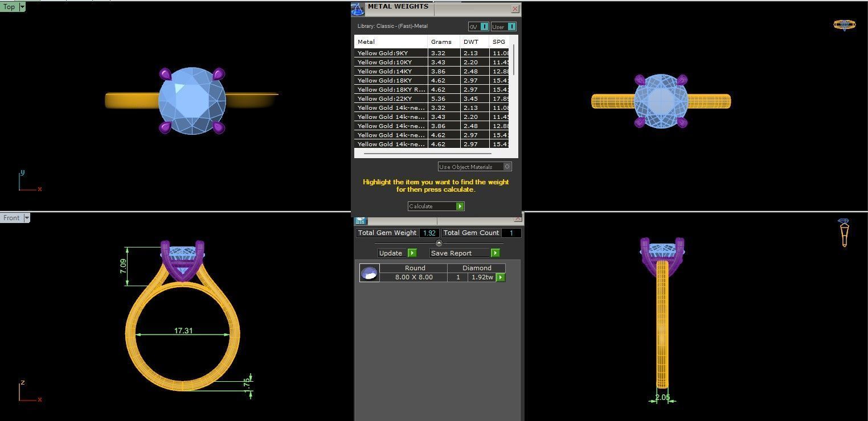Click the Total Gem Weight value field
The height and width of the screenshot is (421, 868).
[x=429, y=233]
